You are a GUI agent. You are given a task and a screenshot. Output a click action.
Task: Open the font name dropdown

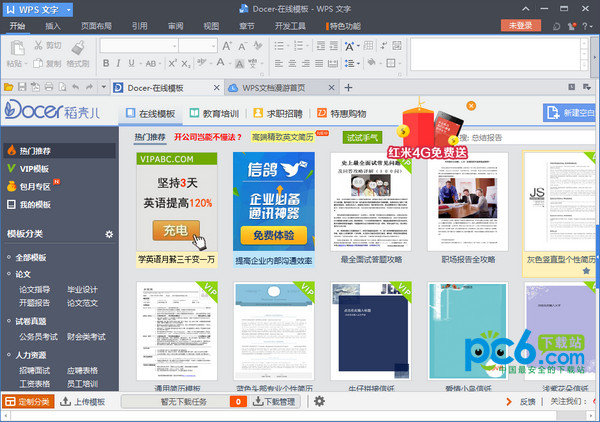pos(174,46)
